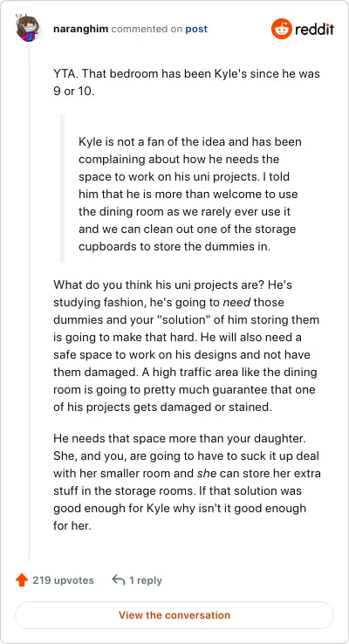This screenshot has width=349, height=644.
Task: Open the naranghim username link
Action: click(81, 29)
